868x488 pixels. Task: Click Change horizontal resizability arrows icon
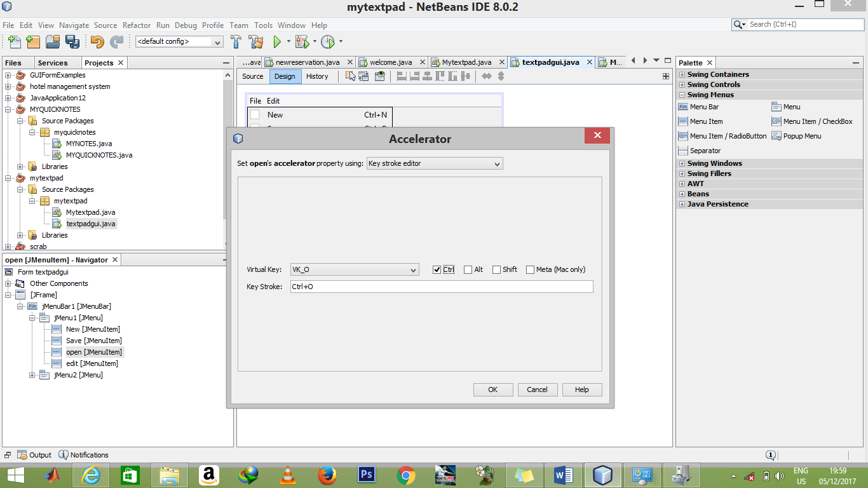point(487,76)
